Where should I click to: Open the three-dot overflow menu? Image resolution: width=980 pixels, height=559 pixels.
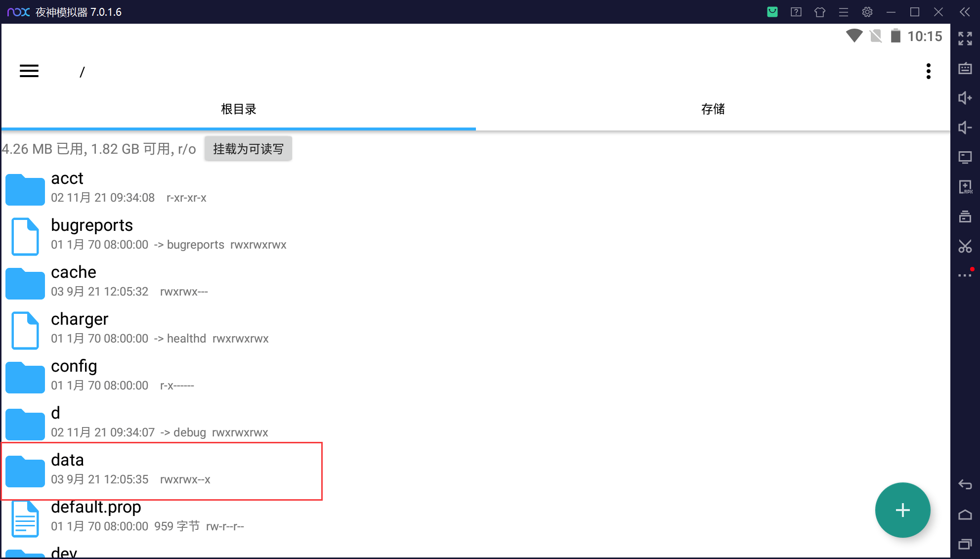pos(929,71)
